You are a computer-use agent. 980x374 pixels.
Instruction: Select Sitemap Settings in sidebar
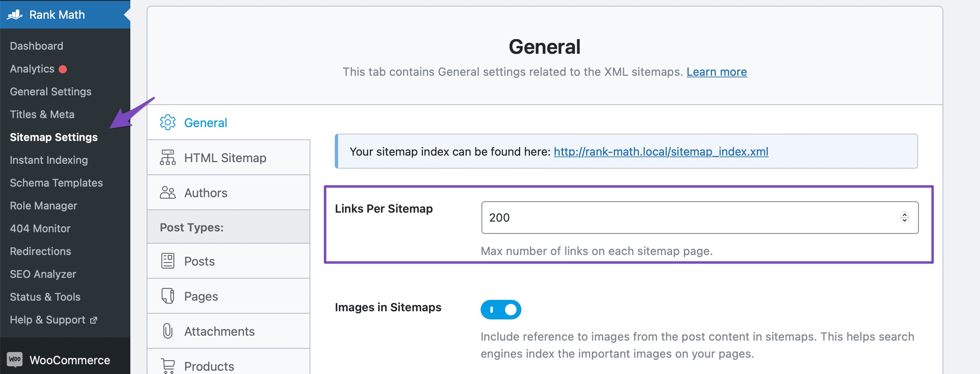[x=54, y=137]
